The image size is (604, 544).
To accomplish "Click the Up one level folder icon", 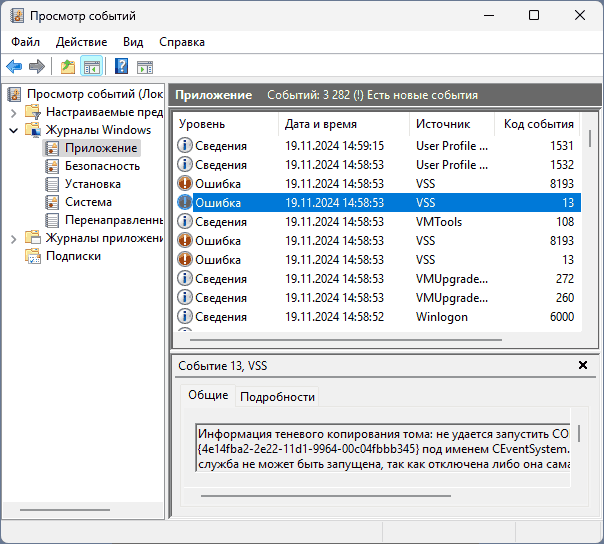I will coord(68,67).
